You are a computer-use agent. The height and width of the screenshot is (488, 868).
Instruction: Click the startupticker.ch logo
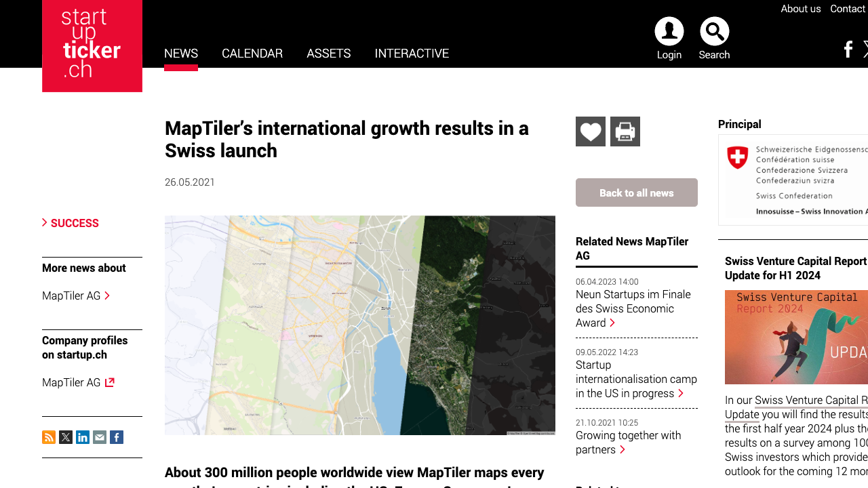point(92,46)
